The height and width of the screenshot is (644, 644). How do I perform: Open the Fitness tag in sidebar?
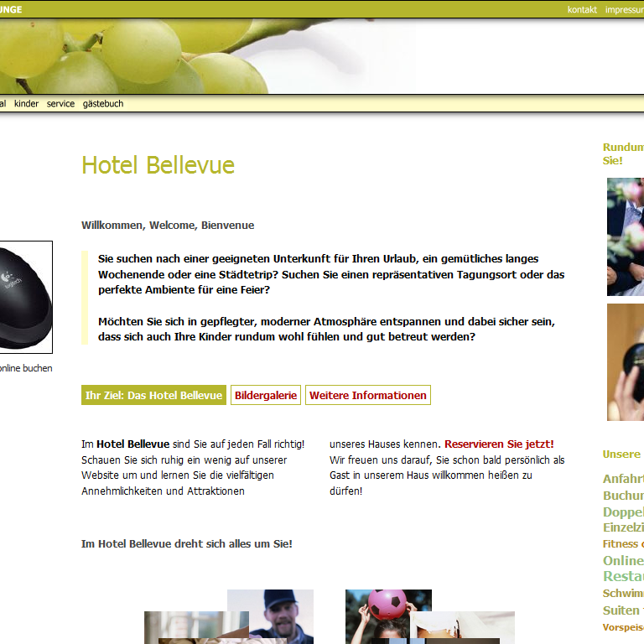point(621,543)
